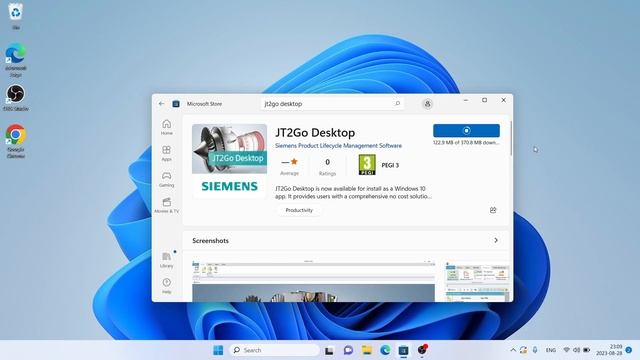The image size is (640, 360).
Task: Open the volume tray icon
Action: tap(576, 350)
